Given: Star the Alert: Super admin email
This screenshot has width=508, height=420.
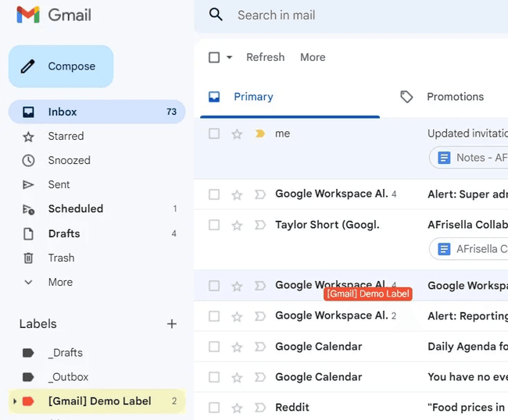Looking at the screenshot, I should pyautogui.click(x=237, y=195).
